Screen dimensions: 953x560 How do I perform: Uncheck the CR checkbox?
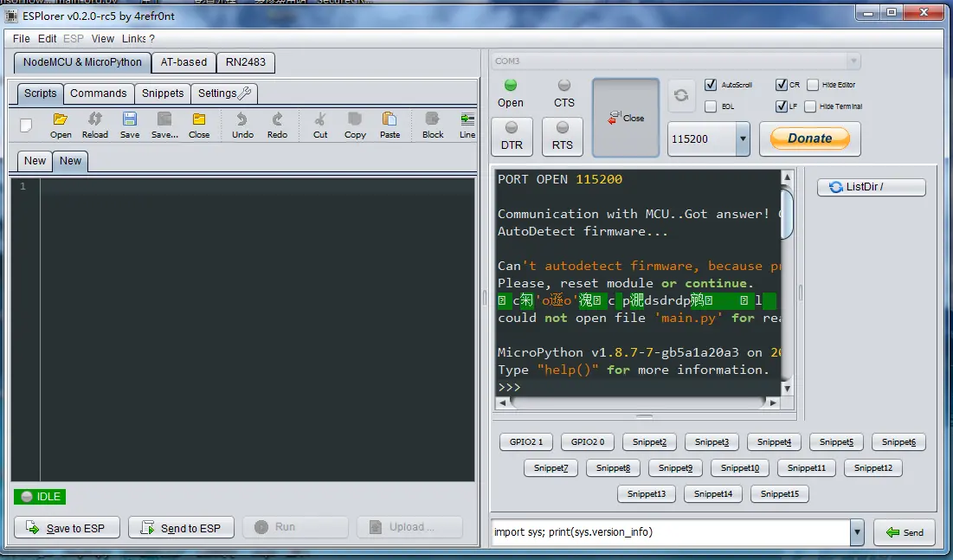pyautogui.click(x=782, y=85)
